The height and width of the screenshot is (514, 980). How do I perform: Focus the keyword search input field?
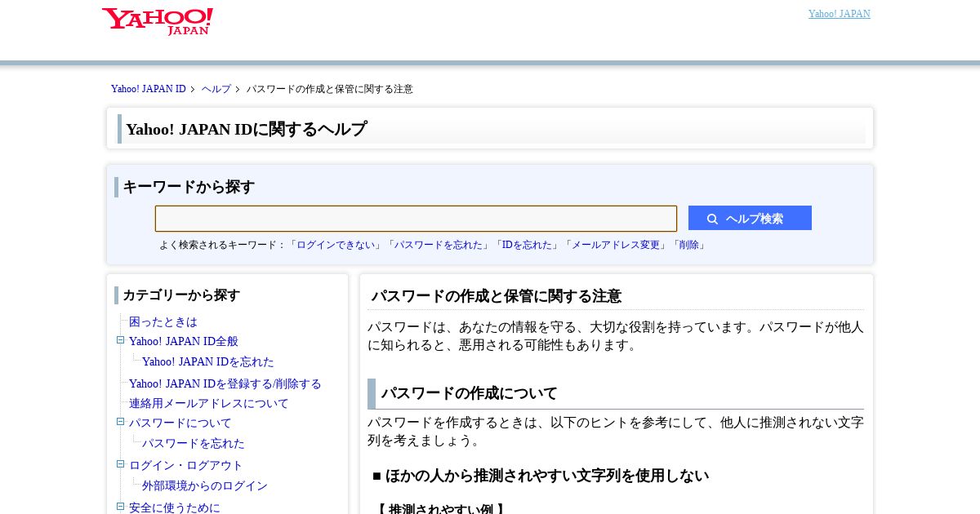tap(416, 219)
